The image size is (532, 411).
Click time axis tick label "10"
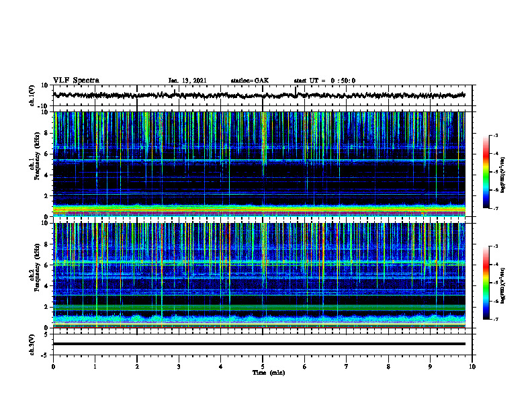click(x=472, y=367)
